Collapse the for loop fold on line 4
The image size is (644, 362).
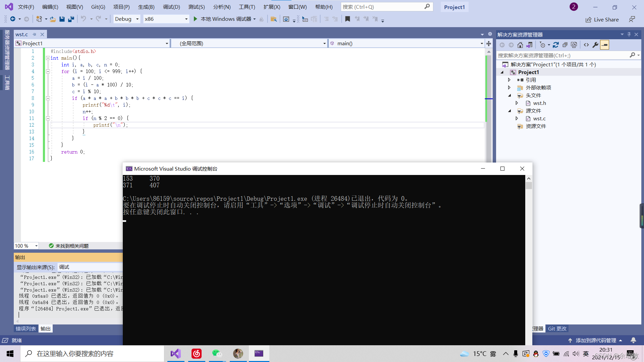click(48, 71)
